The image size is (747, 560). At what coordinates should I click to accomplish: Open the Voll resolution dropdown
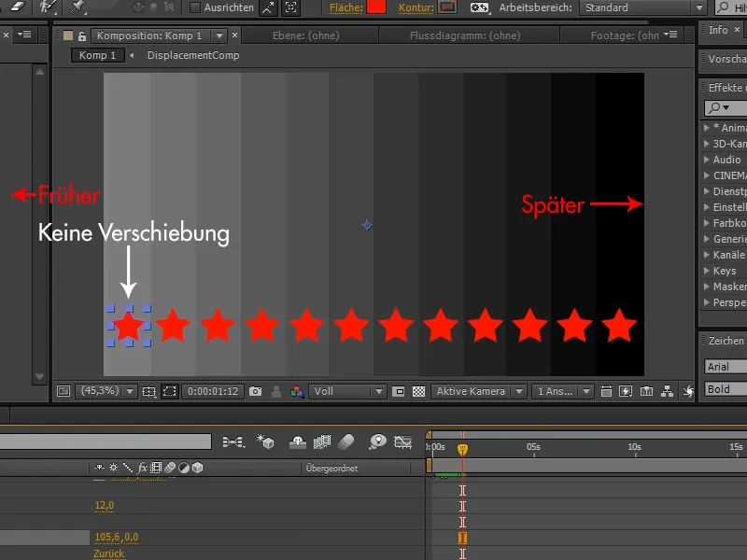tap(347, 391)
